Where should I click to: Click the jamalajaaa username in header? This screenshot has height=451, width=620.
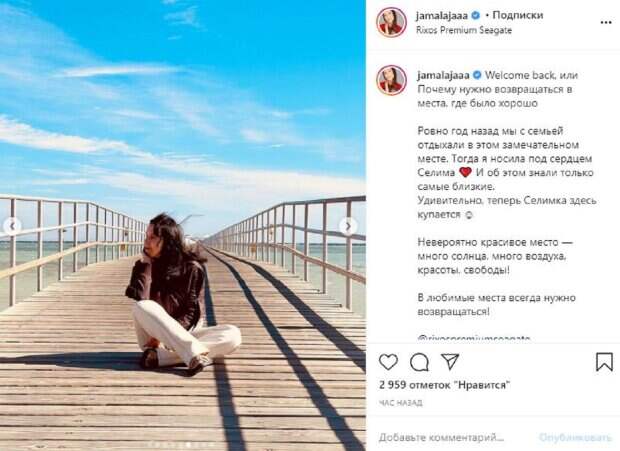[442, 16]
